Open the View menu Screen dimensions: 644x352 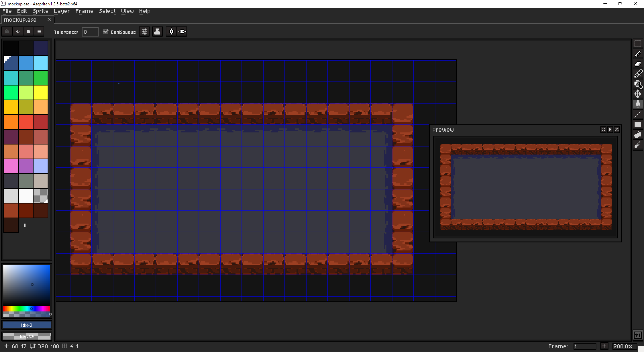pos(127,11)
